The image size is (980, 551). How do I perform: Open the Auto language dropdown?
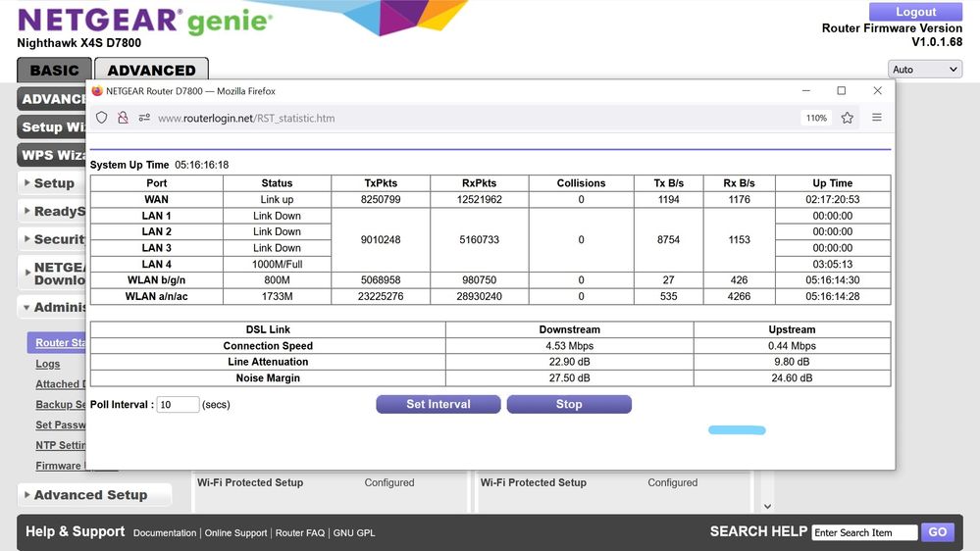(924, 70)
